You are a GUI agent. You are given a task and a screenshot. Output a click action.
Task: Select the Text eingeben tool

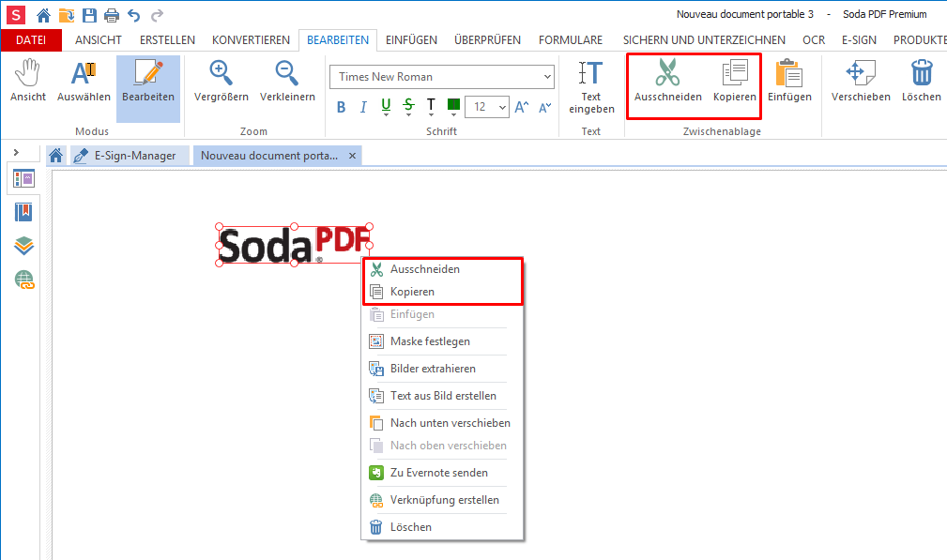(591, 87)
